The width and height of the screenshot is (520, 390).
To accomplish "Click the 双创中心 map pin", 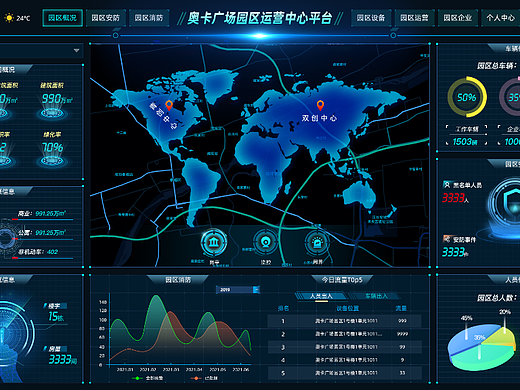I will click(x=320, y=105).
